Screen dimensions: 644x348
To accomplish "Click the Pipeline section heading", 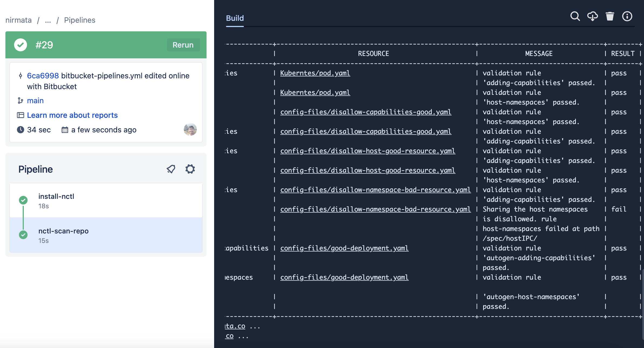I will 35,169.
